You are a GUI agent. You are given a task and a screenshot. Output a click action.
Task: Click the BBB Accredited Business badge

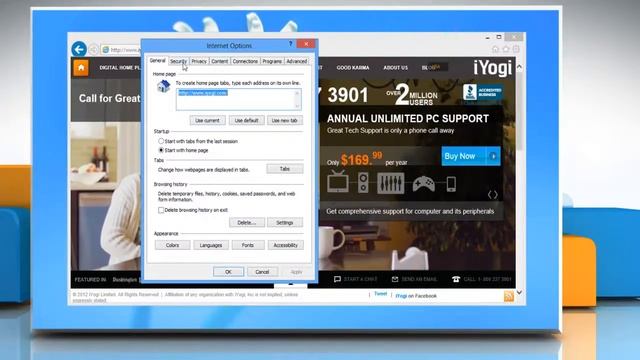482,92
